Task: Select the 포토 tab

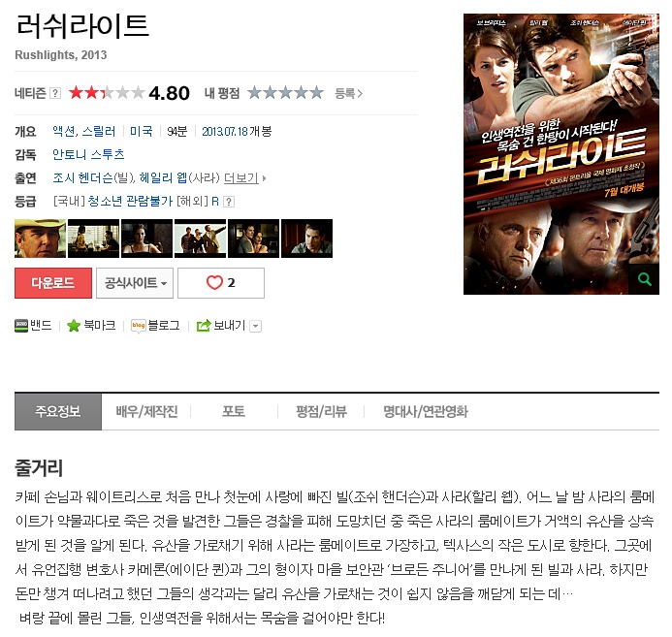Action: click(234, 412)
